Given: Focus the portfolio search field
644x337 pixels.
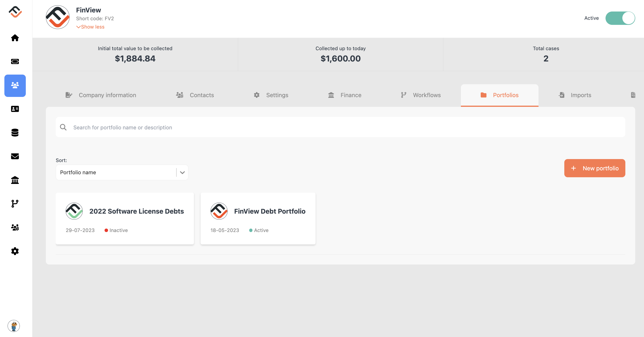Looking at the screenshot, I should point(340,127).
